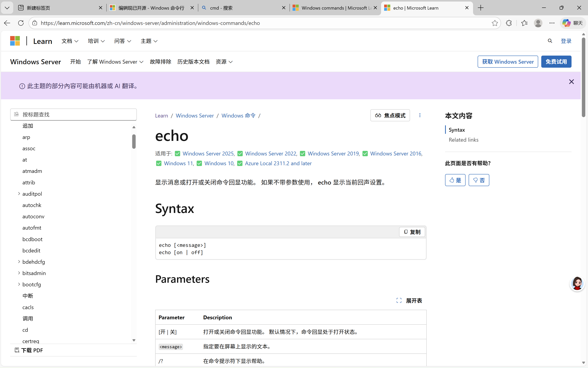The height and width of the screenshot is (368, 588).
Task: Expand the bitsadmin tree node
Action: 19,273
